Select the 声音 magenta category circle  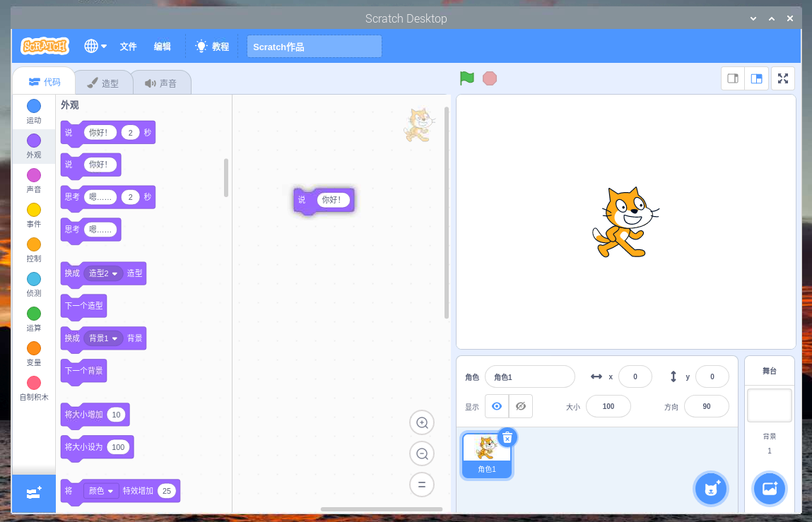(34, 175)
